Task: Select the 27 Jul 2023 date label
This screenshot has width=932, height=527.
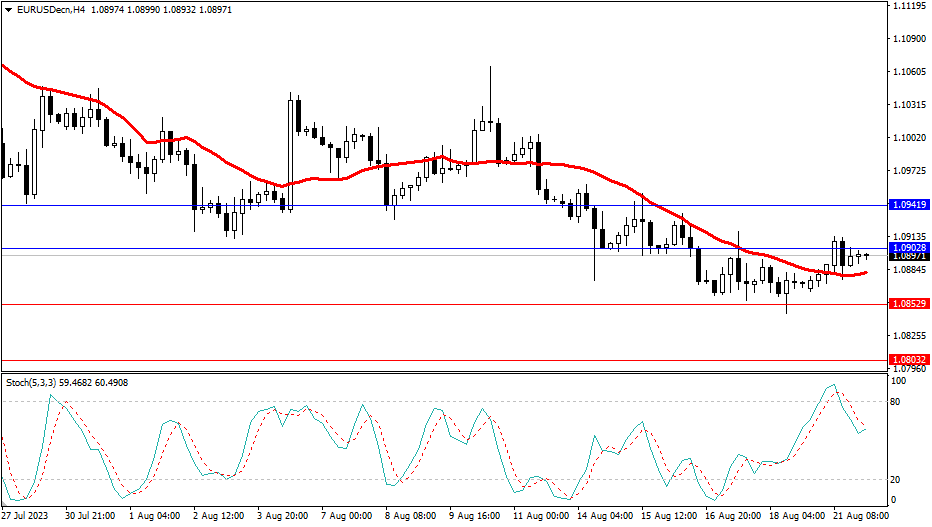Action: coord(25,517)
